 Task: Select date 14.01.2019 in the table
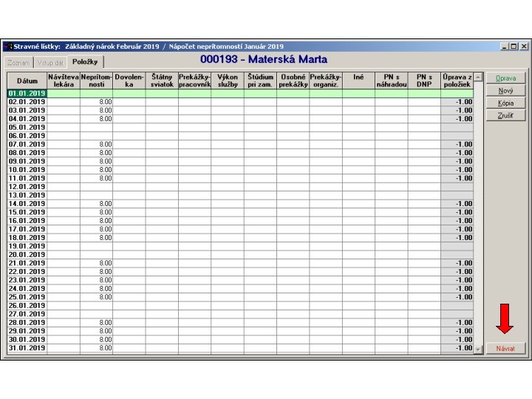pos(27,204)
